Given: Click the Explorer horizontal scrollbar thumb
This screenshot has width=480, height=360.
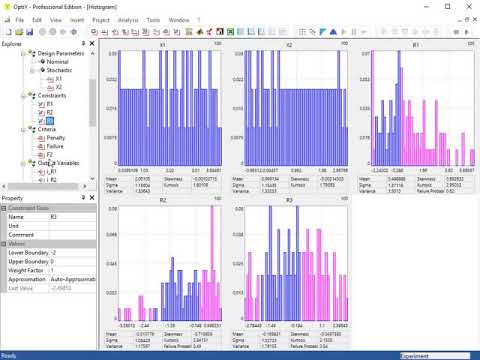Looking at the screenshot, I should pos(43,186).
